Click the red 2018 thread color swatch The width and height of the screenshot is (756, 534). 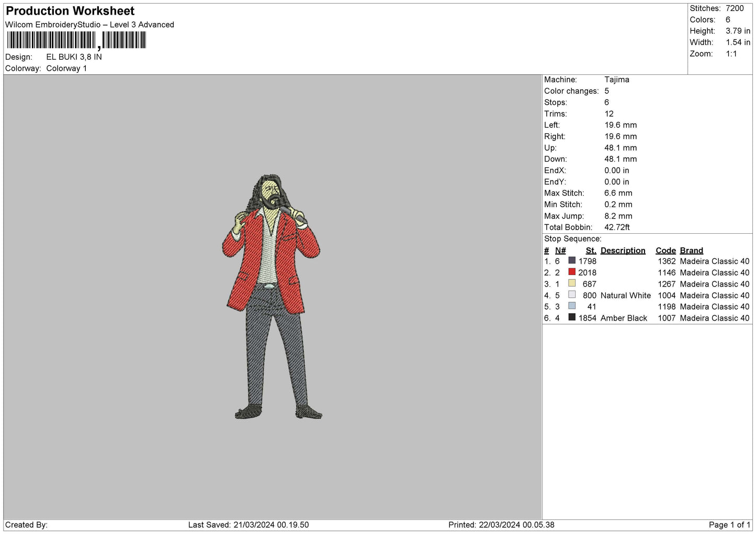click(572, 272)
